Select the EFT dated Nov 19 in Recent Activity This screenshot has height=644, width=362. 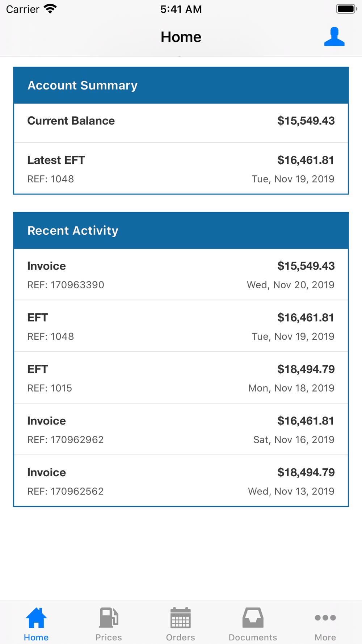[181, 326]
